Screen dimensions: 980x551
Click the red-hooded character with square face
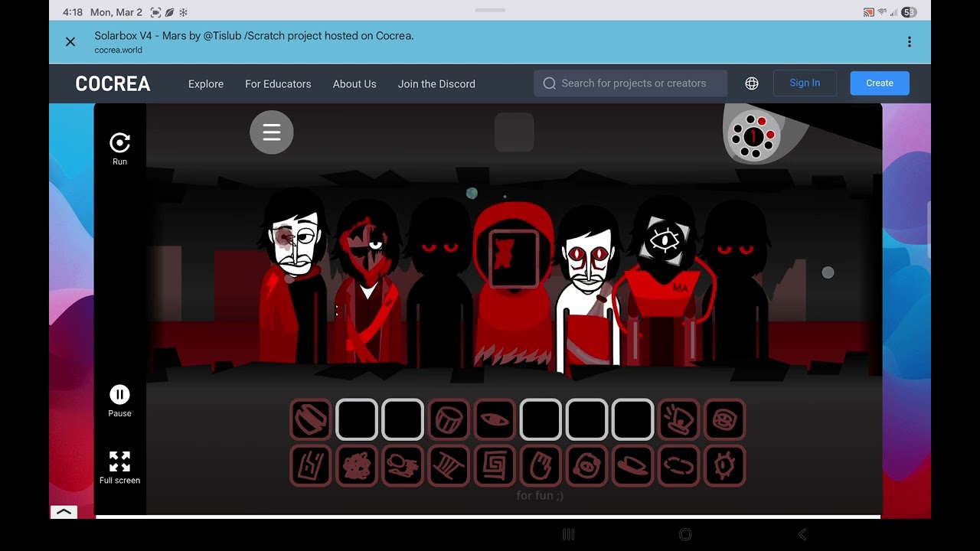pos(513,285)
